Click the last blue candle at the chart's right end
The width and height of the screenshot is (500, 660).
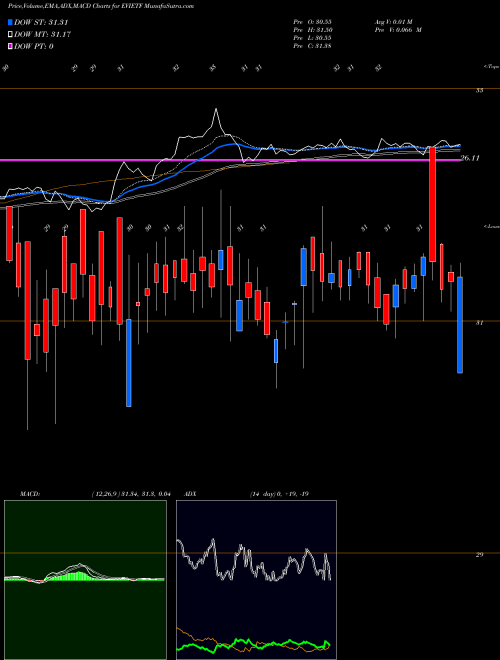460,325
